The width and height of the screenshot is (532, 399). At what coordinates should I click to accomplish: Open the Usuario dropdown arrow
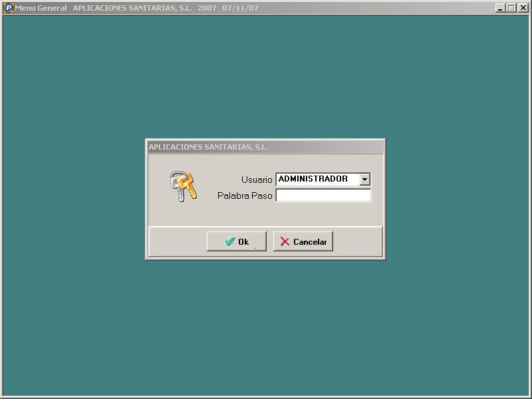coord(364,179)
